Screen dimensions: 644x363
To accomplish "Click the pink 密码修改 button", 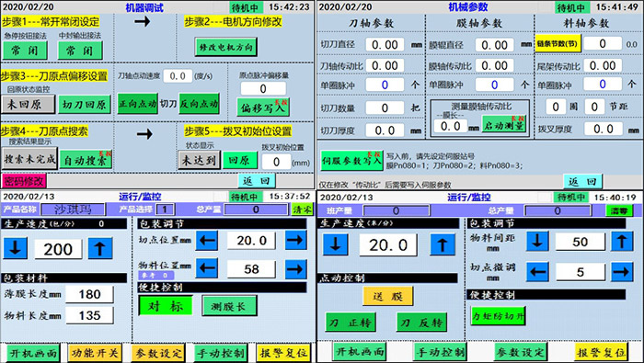I will [24, 181].
